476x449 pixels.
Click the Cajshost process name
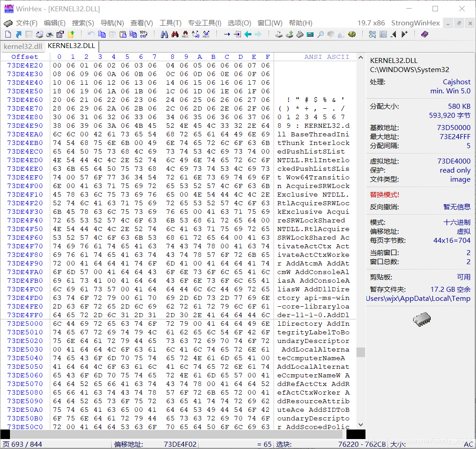click(457, 82)
